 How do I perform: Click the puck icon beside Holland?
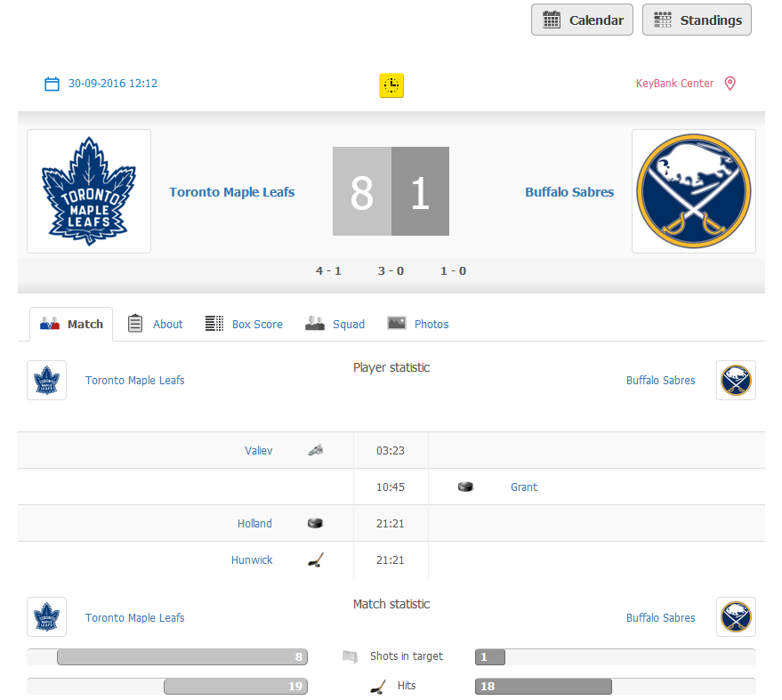click(x=315, y=523)
